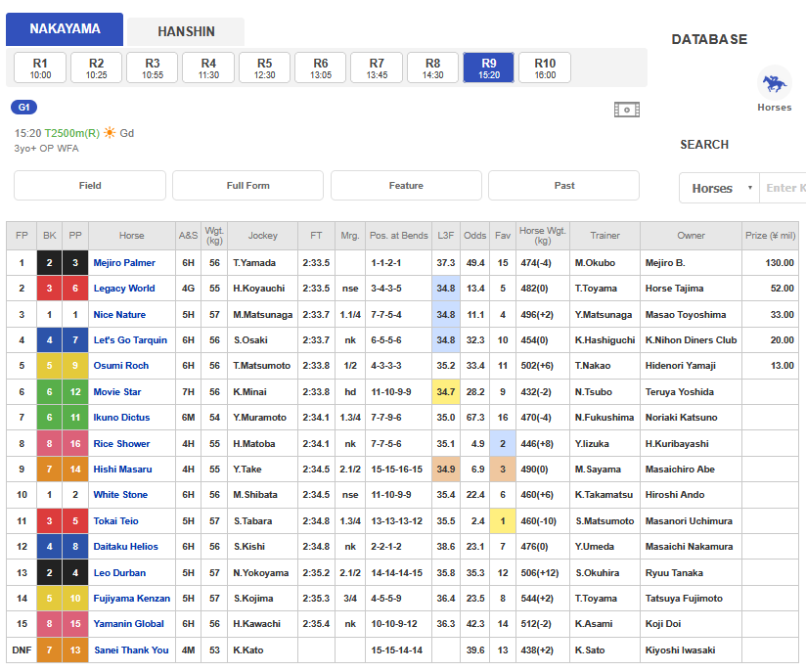The width and height of the screenshot is (806, 672).
Task: Click yellow favourite 1 cell for Tokai Teio
Action: (x=503, y=520)
